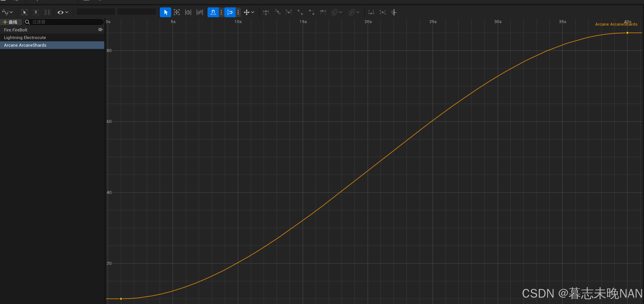Image resolution: width=644 pixels, height=304 pixels.
Task: Click the first key time input field
Action: click(x=96, y=12)
